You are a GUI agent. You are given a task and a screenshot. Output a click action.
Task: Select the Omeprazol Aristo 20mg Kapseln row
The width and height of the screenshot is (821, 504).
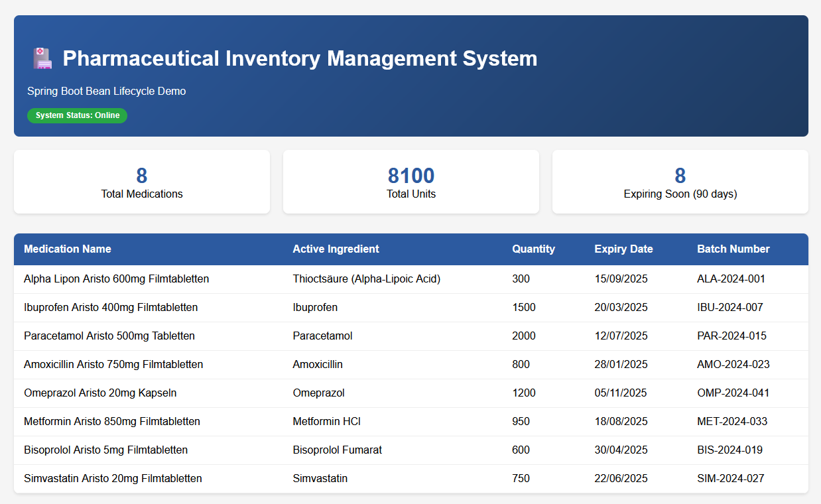100,393
